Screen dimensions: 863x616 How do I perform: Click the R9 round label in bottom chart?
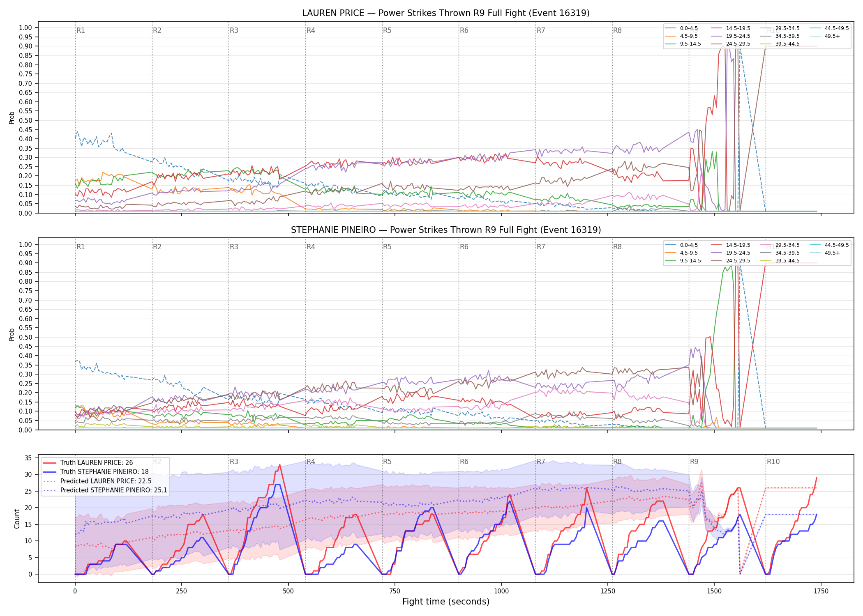click(694, 462)
